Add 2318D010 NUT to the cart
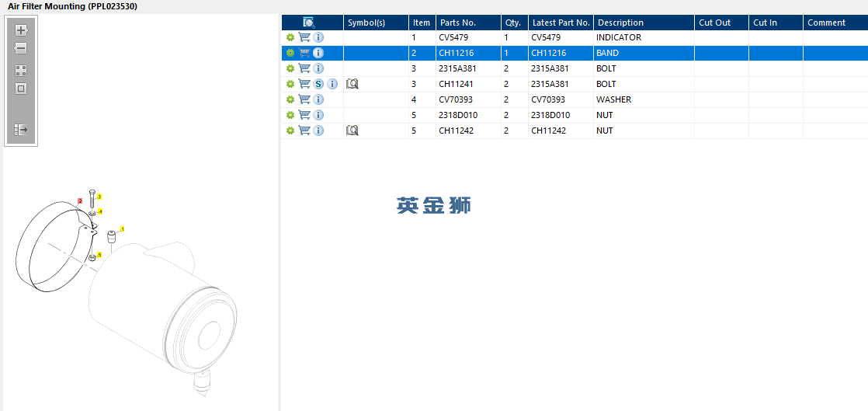This screenshot has width=868, height=411. tap(304, 115)
